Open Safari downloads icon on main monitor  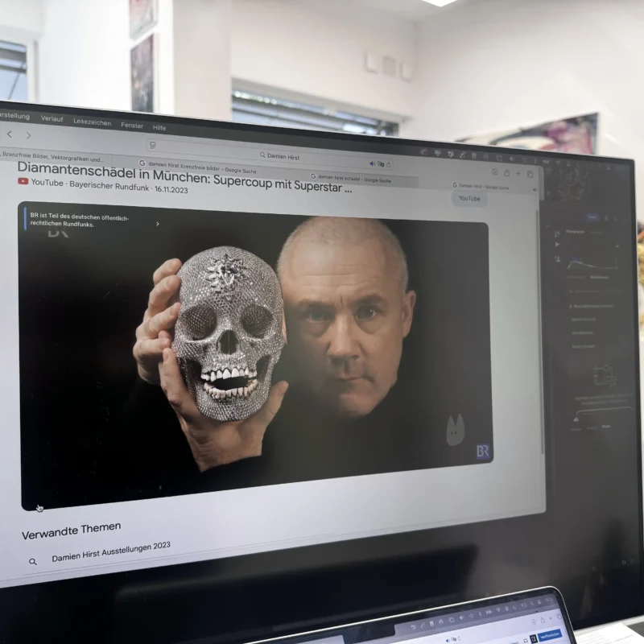point(494,172)
